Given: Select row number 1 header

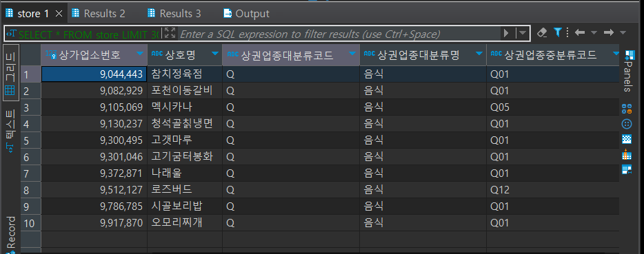Looking at the screenshot, I should point(31,74).
